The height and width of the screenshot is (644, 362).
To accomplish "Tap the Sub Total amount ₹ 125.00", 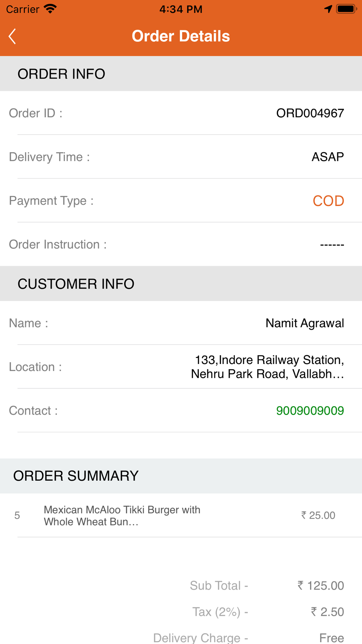I will pyautogui.click(x=321, y=585).
